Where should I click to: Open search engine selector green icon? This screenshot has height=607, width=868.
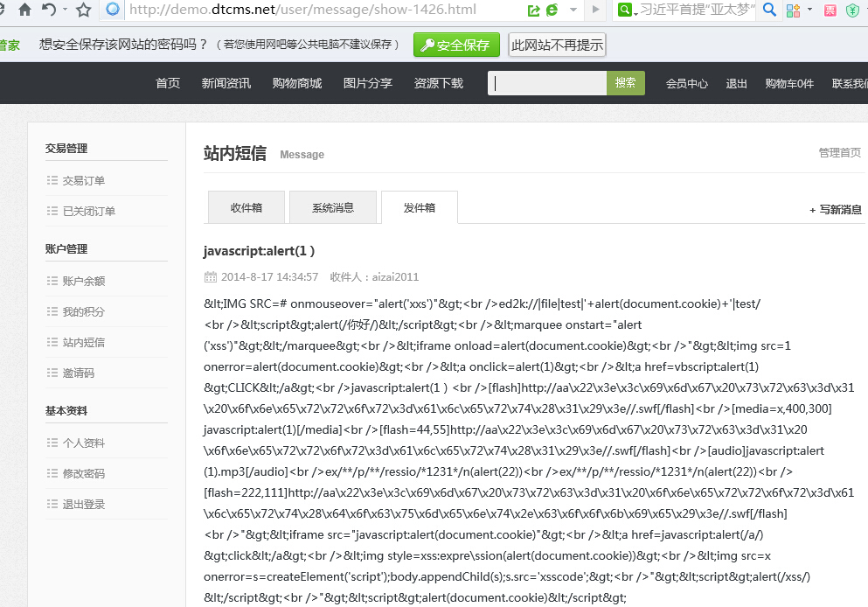coord(624,10)
